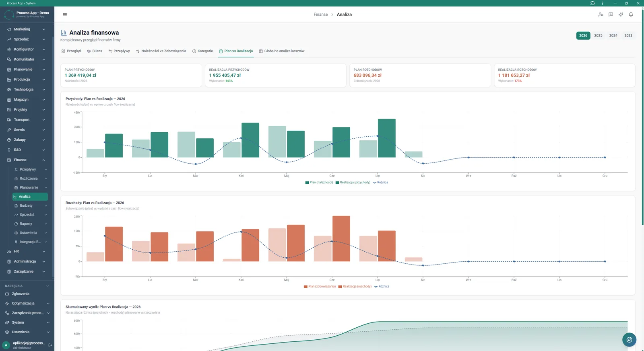Click the extensions icon in the title bar
Viewport: 644px width, 351px height.
(x=592, y=3)
